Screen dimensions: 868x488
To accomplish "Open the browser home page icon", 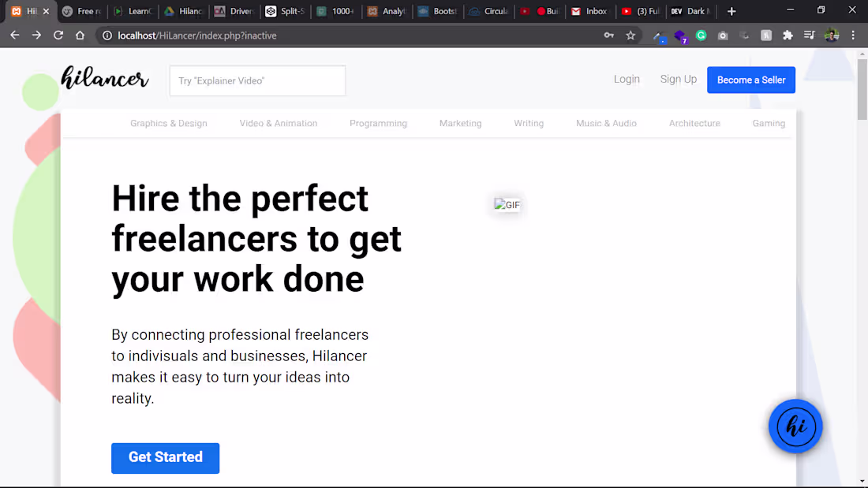I will [x=80, y=35].
